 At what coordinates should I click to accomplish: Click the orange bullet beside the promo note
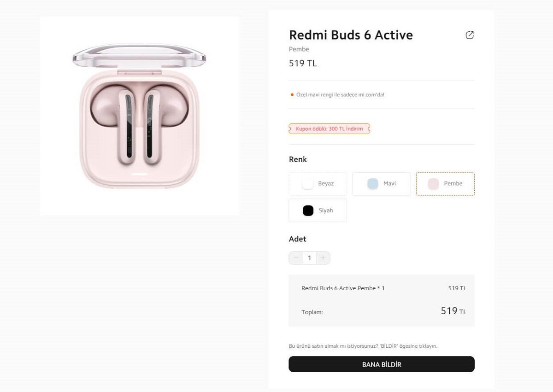291,94
